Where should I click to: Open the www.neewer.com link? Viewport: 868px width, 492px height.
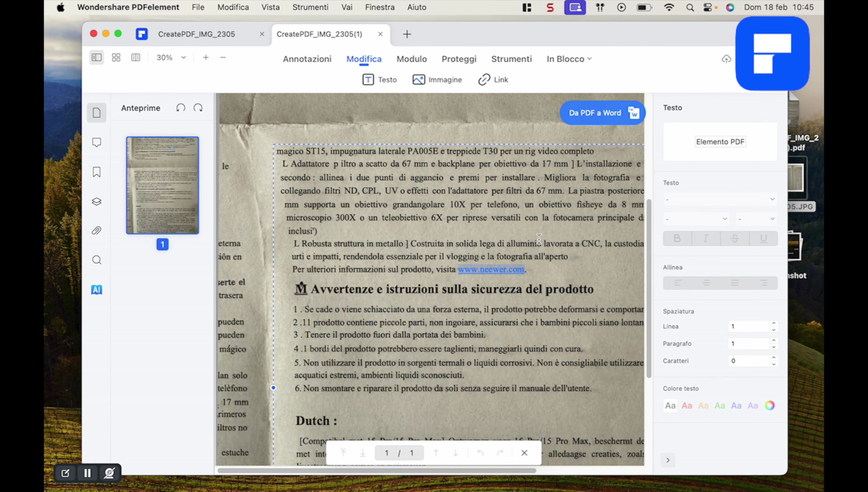click(x=491, y=269)
